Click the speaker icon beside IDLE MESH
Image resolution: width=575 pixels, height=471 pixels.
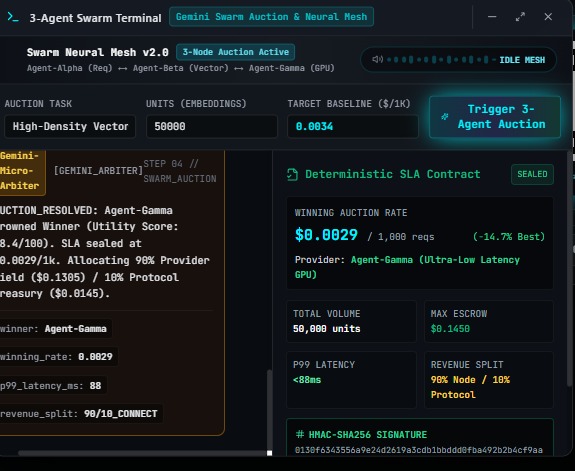(x=377, y=59)
